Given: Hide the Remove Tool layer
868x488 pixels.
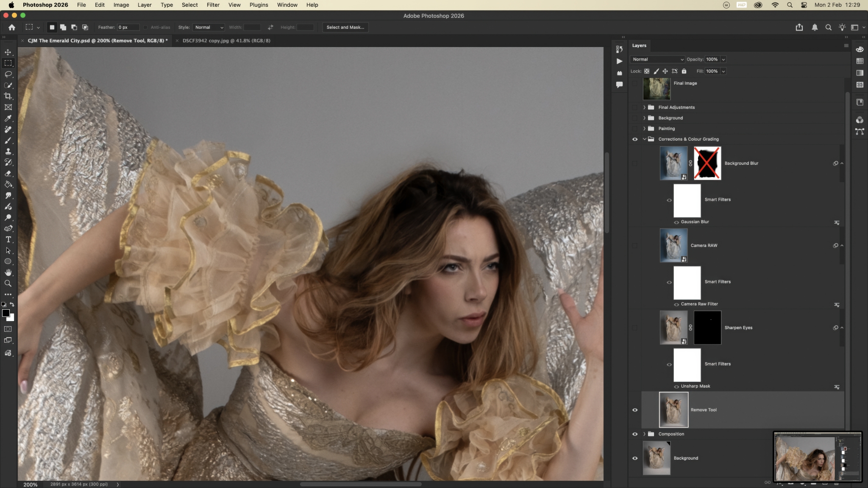Looking at the screenshot, I should [x=635, y=410].
